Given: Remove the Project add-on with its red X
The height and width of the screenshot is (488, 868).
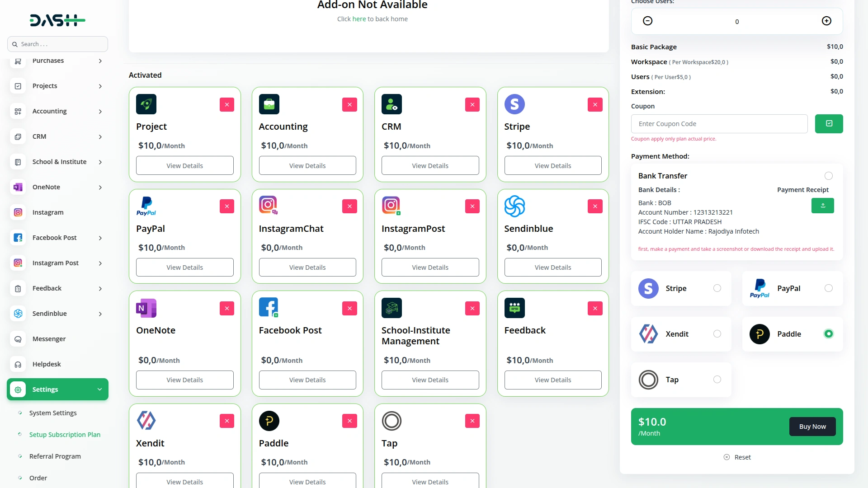Looking at the screenshot, I should 226,104.
